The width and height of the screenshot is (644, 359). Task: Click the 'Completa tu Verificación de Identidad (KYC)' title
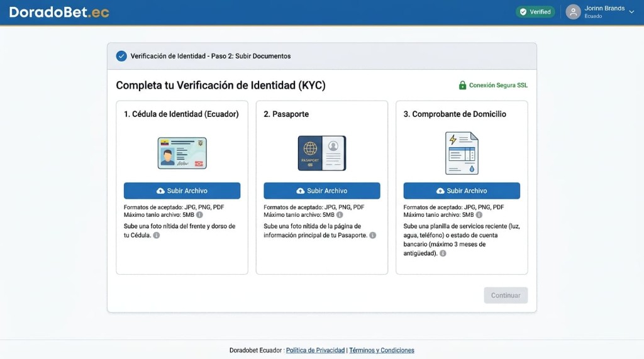pyautogui.click(x=221, y=86)
